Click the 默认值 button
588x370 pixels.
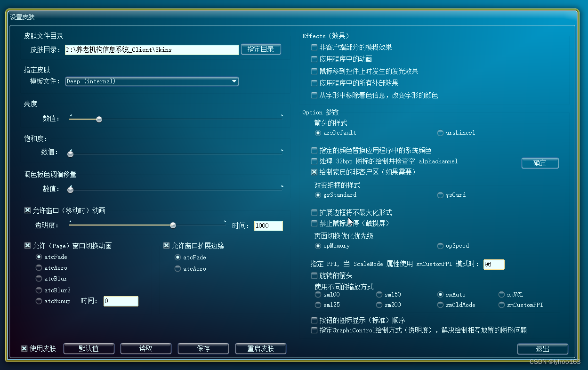[x=89, y=348]
